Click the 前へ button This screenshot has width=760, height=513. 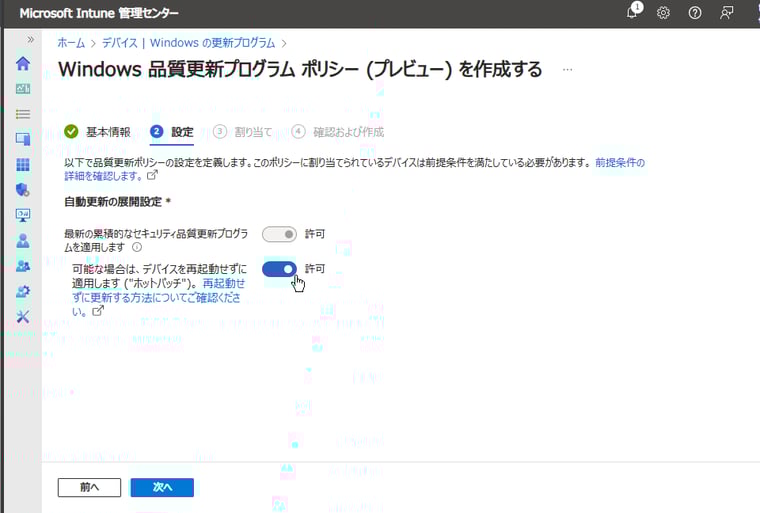(x=89, y=487)
